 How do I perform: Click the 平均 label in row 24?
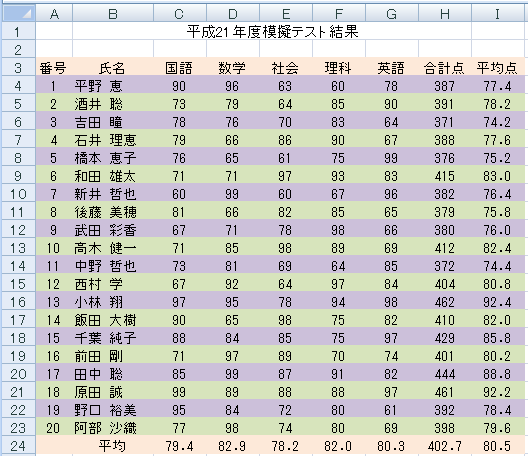point(113,446)
